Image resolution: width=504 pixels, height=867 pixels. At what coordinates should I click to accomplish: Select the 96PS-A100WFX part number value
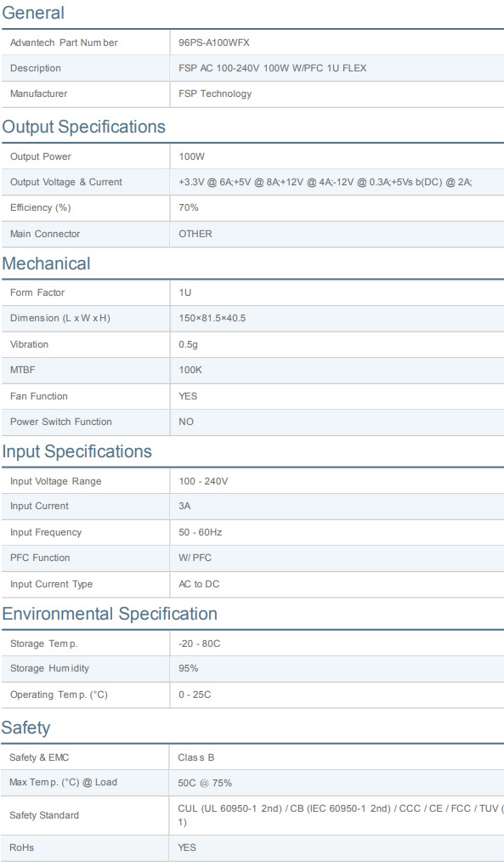coord(214,42)
